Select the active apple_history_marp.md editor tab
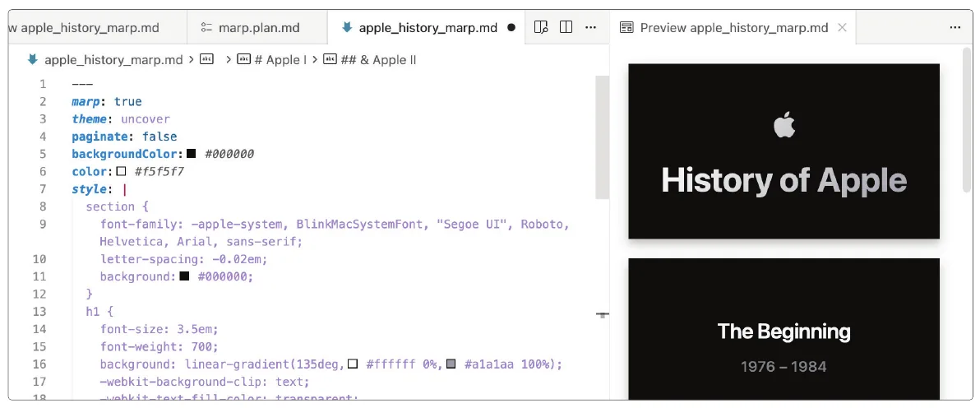Image resolution: width=980 pixels, height=408 pixels. pos(426,27)
